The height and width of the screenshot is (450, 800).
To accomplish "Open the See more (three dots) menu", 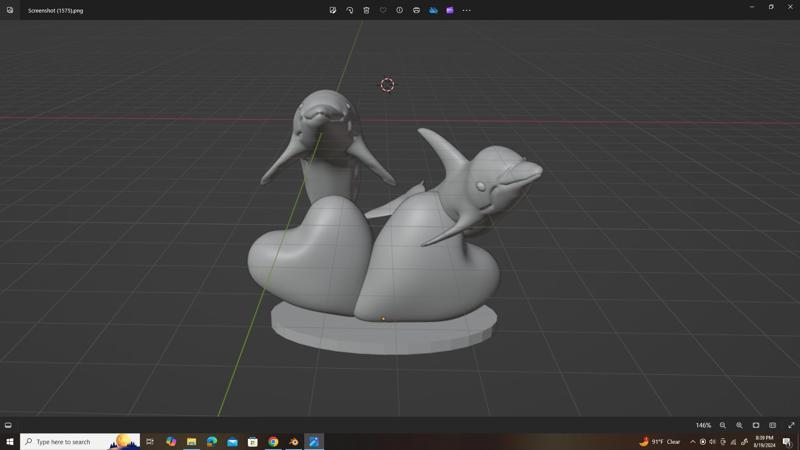I will [466, 10].
